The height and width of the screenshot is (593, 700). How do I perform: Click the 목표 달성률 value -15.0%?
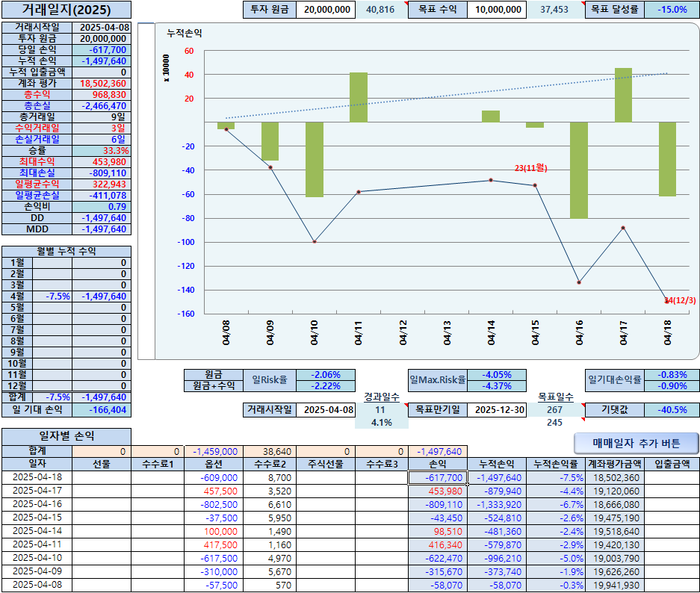tap(672, 10)
